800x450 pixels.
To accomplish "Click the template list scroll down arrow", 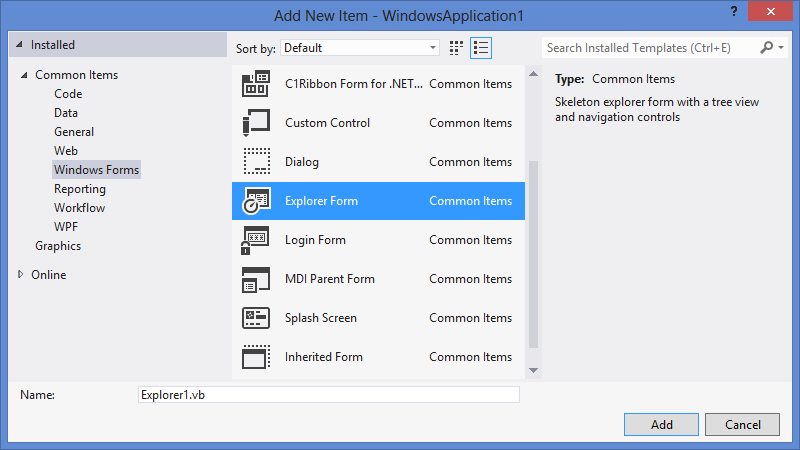I will point(533,370).
